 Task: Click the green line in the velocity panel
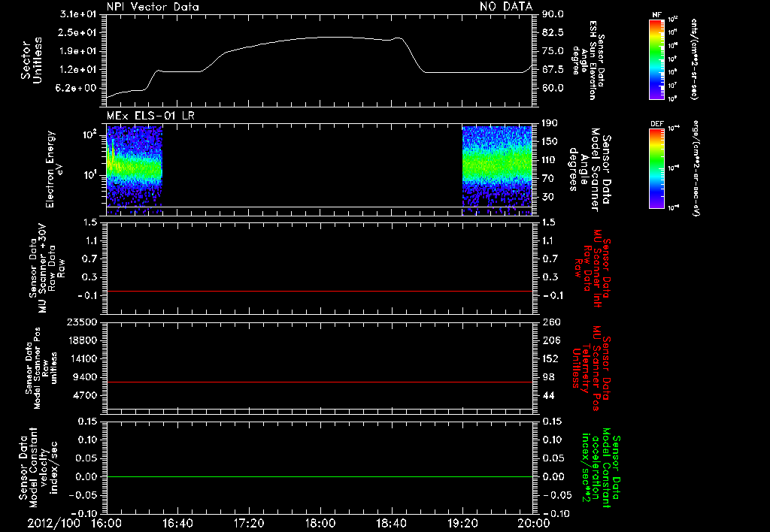[x=319, y=476]
